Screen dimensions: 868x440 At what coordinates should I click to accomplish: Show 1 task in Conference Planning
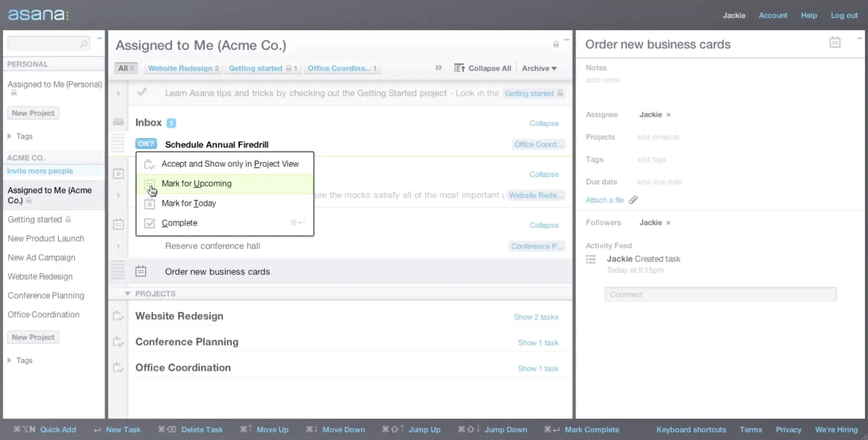[538, 342]
